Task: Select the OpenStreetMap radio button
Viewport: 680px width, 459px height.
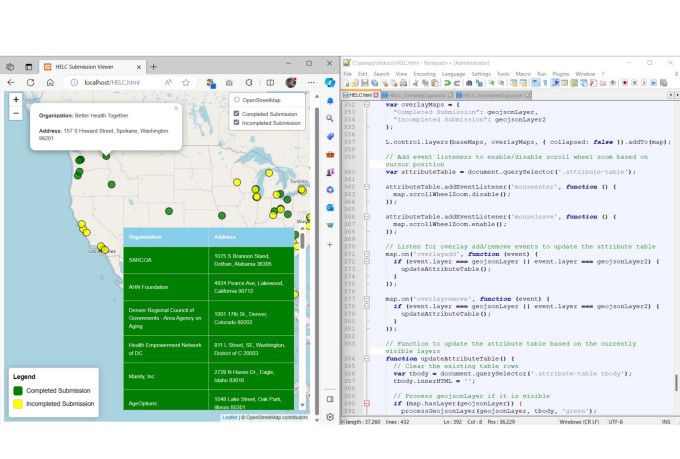Action: point(237,100)
